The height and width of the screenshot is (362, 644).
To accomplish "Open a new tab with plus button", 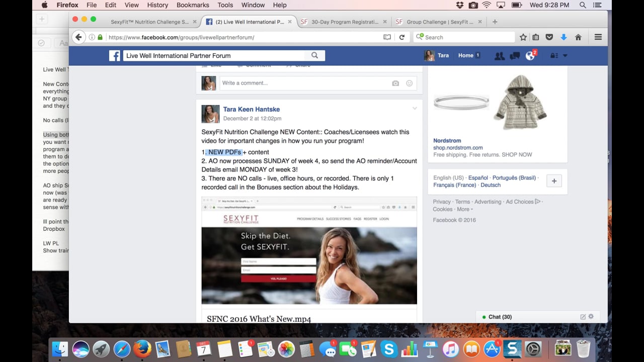I will click(495, 22).
